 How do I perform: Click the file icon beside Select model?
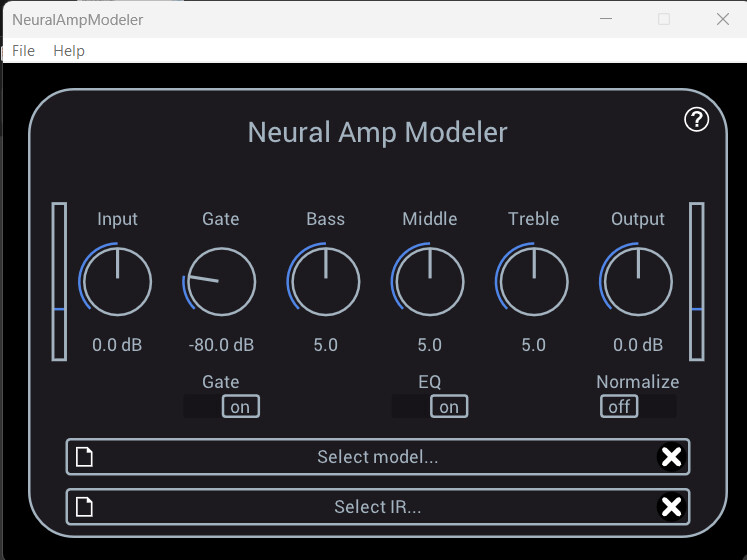click(84, 457)
